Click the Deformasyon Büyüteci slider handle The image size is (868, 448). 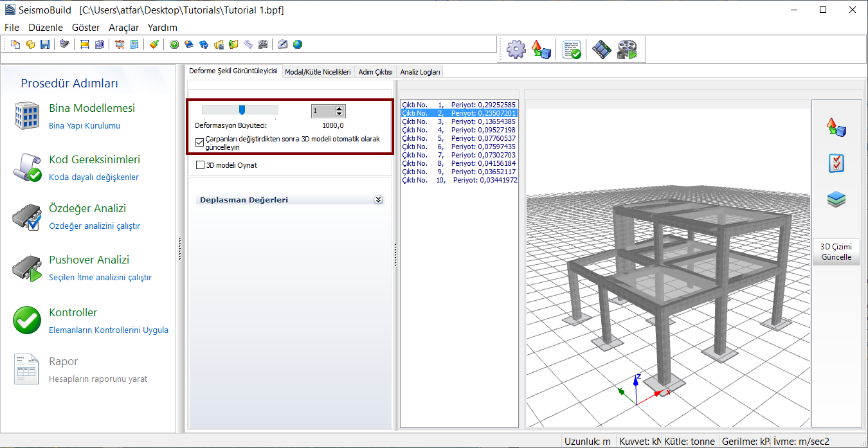click(x=242, y=110)
